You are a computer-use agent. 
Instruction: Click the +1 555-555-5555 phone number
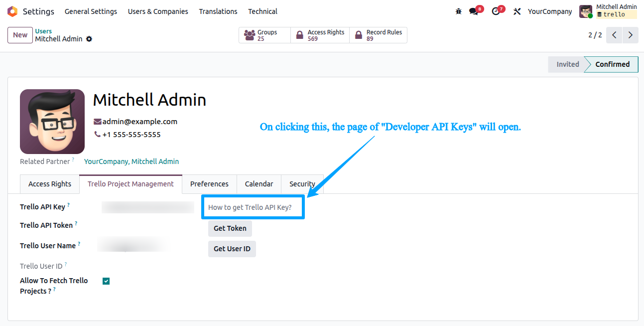pyautogui.click(x=131, y=135)
